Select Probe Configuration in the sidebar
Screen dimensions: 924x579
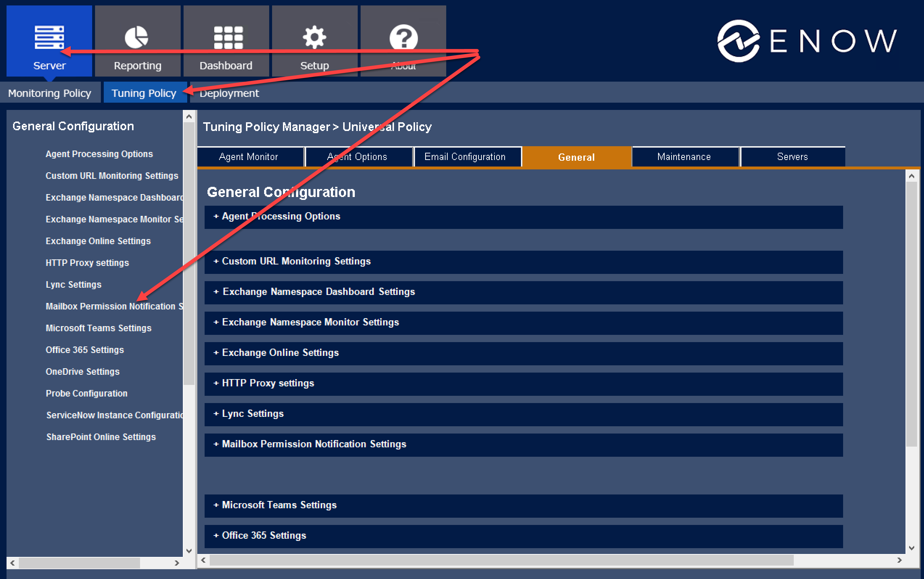click(87, 393)
